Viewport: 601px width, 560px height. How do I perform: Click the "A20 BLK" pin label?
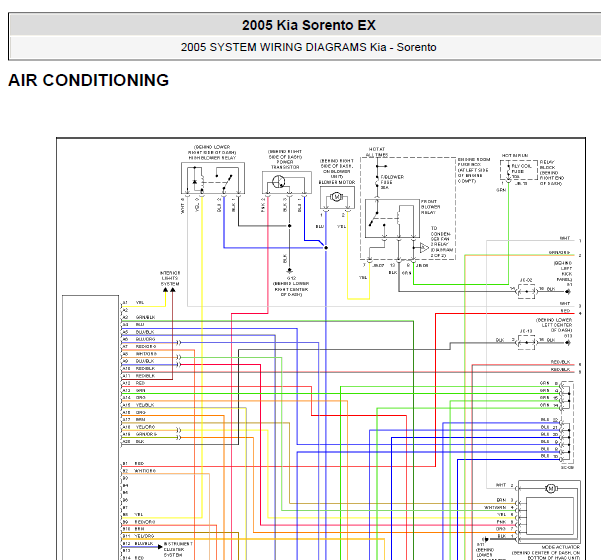(133, 442)
